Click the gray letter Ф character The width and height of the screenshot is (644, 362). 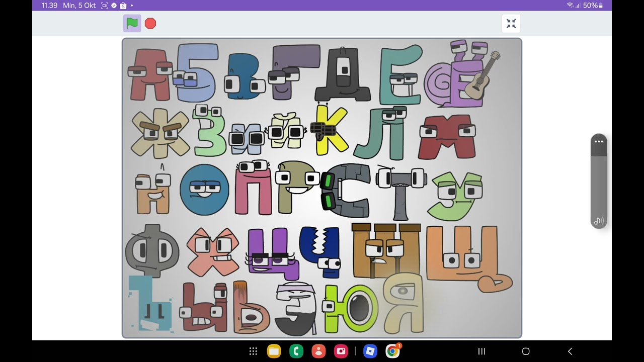(x=152, y=250)
